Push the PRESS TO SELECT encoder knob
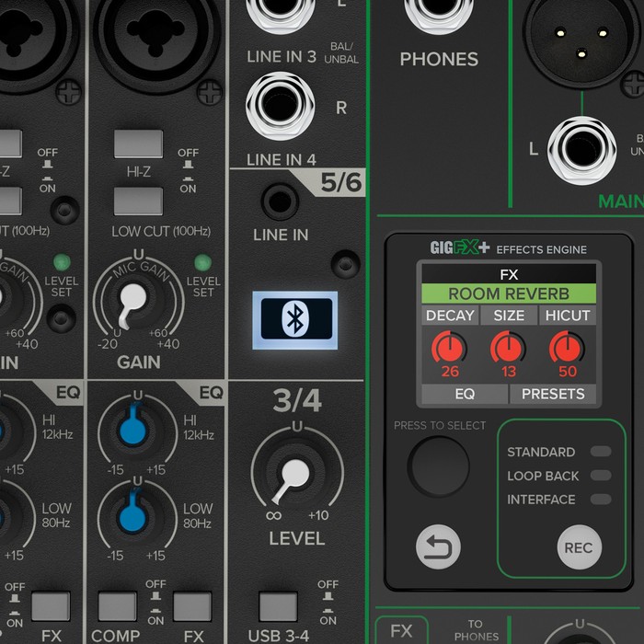 [439, 467]
